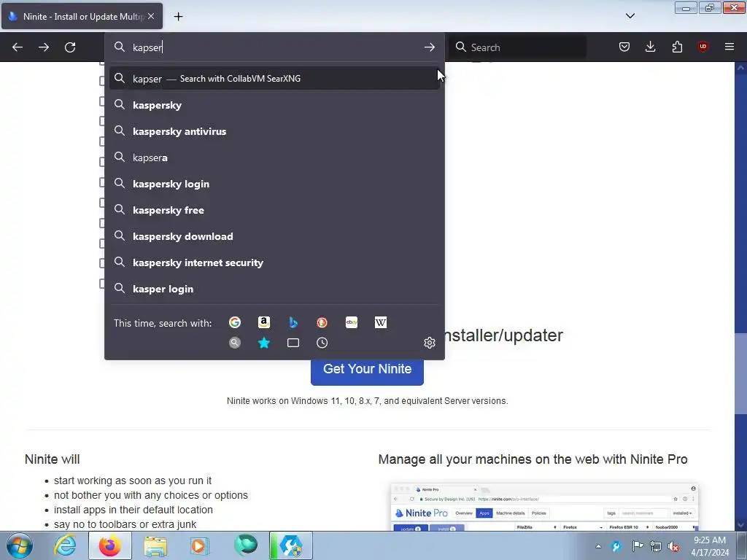
Task: Select the 'kaspersky free' suggestion
Action: [274, 210]
